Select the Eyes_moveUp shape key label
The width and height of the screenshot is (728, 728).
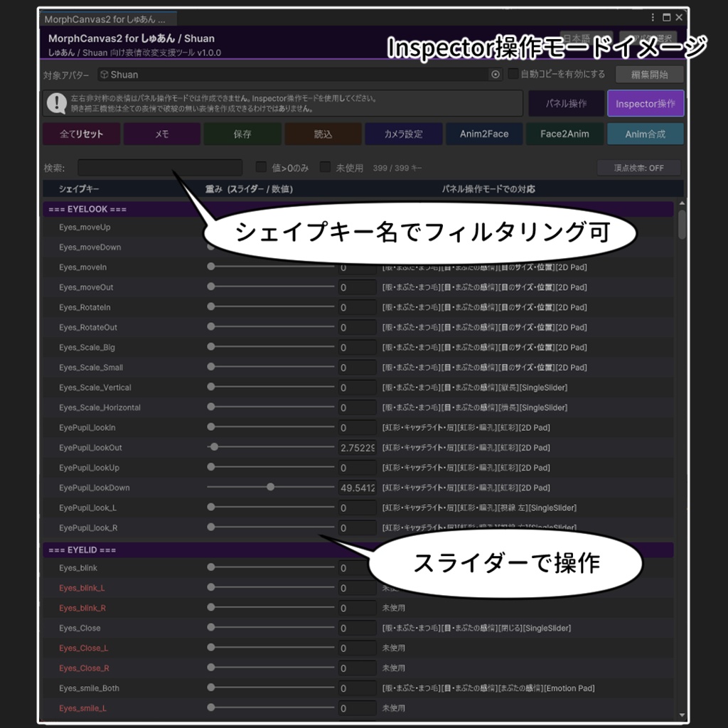(85, 227)
